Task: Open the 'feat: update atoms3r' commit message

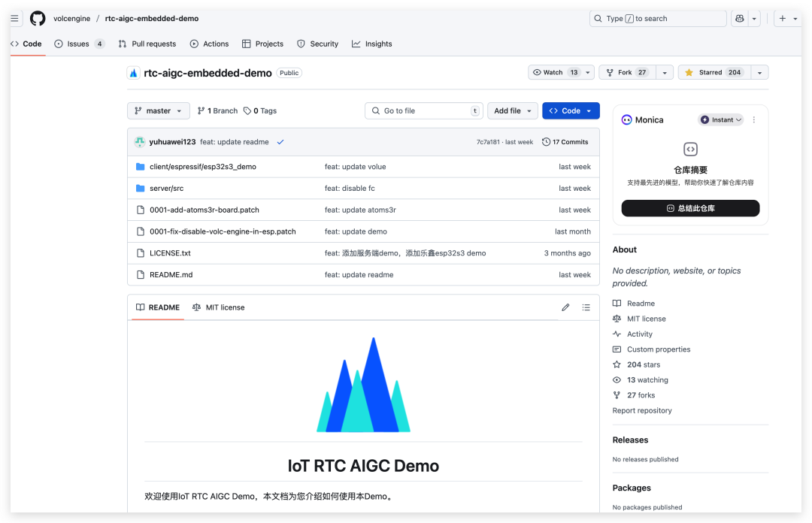Action: point(360,210)
